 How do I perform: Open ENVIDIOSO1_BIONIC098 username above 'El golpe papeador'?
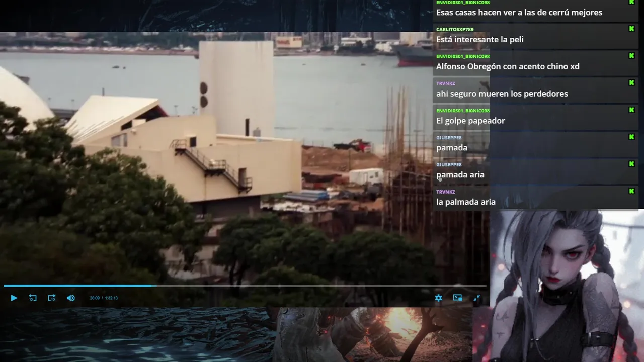point(463,111)
